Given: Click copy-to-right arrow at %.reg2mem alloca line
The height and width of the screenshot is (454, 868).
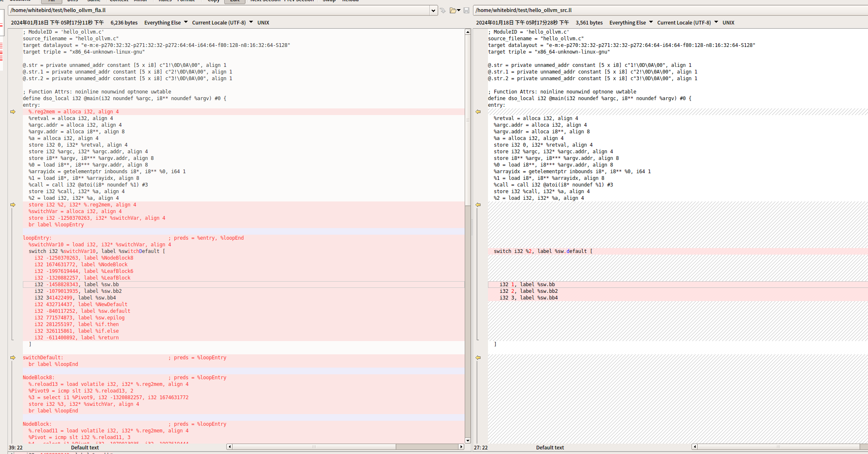Looking at the screenshot, I should [13, 112].
